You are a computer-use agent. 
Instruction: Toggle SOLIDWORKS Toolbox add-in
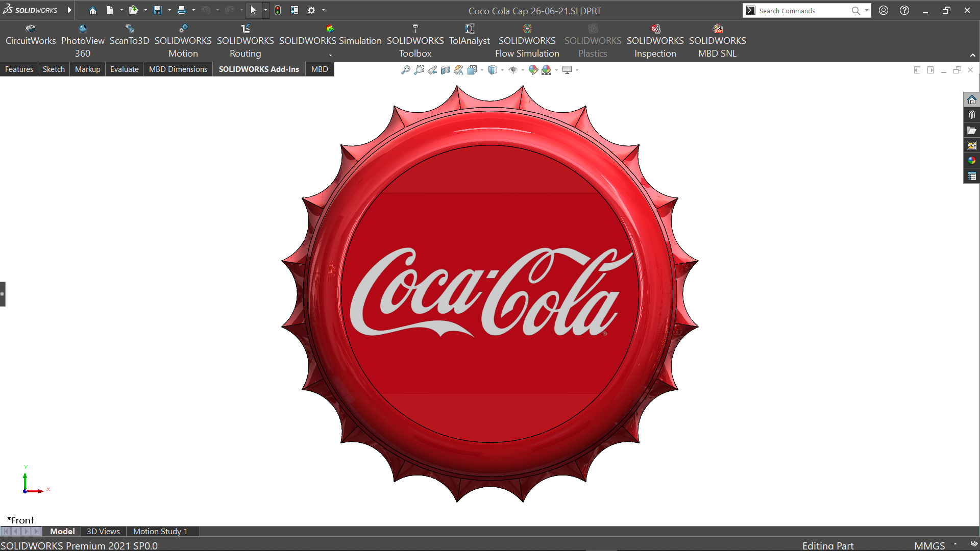point(415,41)
